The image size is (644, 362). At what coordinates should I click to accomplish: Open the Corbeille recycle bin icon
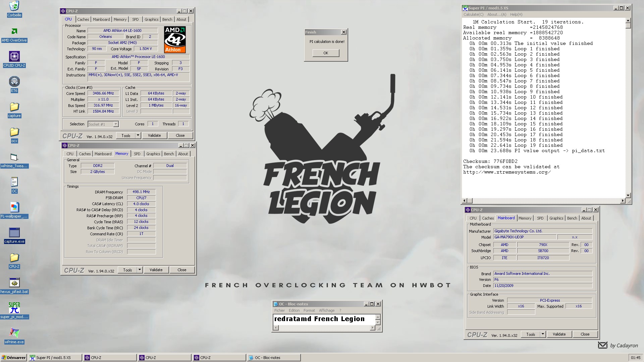pyautogui.click(x=14, y=6)
